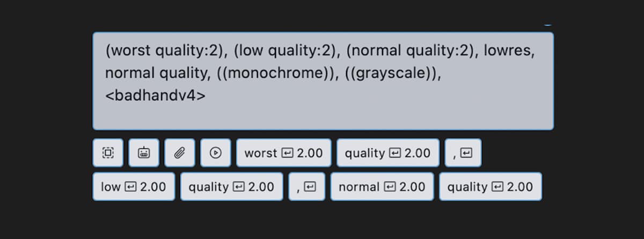Click the '<badhandv4>' text in the prompt box
Viewport: 644px width, 239px height.
155,97
